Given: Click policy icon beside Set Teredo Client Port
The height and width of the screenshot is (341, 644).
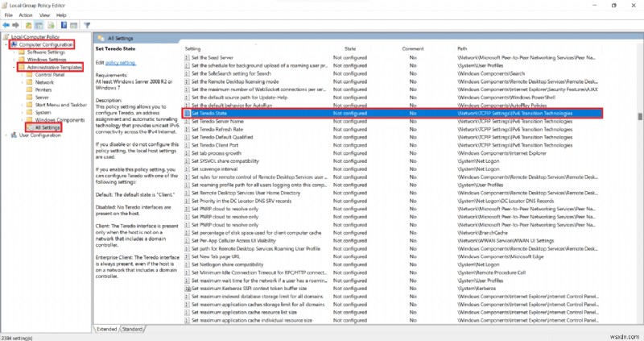Looking at the screenshot, I should (188, 145).
